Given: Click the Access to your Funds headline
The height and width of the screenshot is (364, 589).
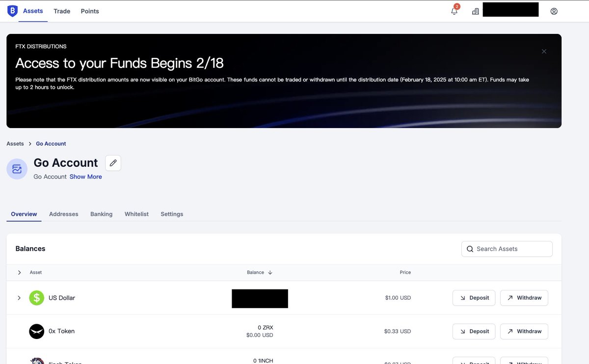Looking at the screenshot, I should tap(120, 63).
